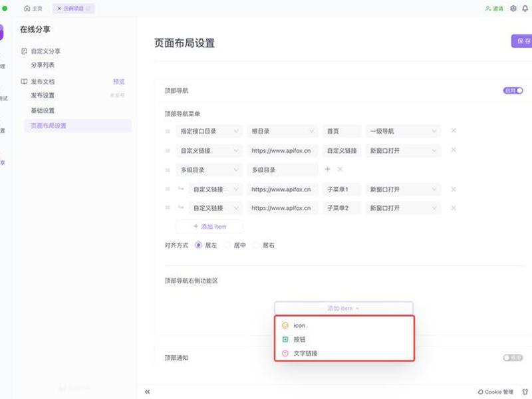Grab drag handle of 自定义链接 second row
Image resolution: width=532 pixels, height=399 pixels.
coord(168,151)
